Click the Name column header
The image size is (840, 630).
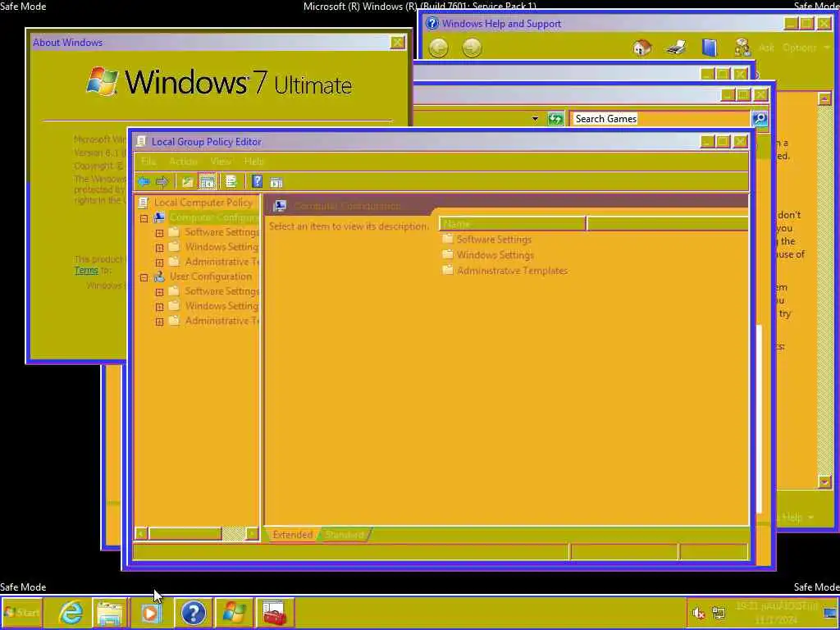(x=512, y=224)
